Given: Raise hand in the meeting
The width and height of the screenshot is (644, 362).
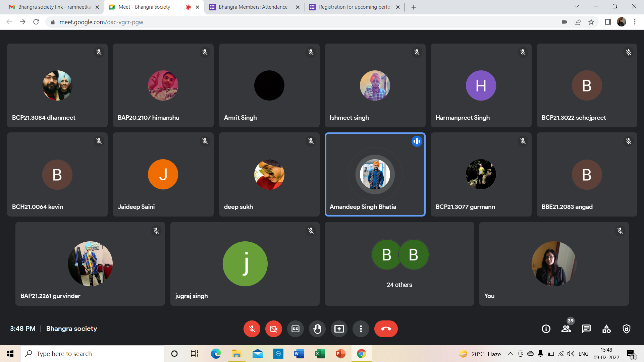Looking at the screenshot, I should [x=317, y=329].
